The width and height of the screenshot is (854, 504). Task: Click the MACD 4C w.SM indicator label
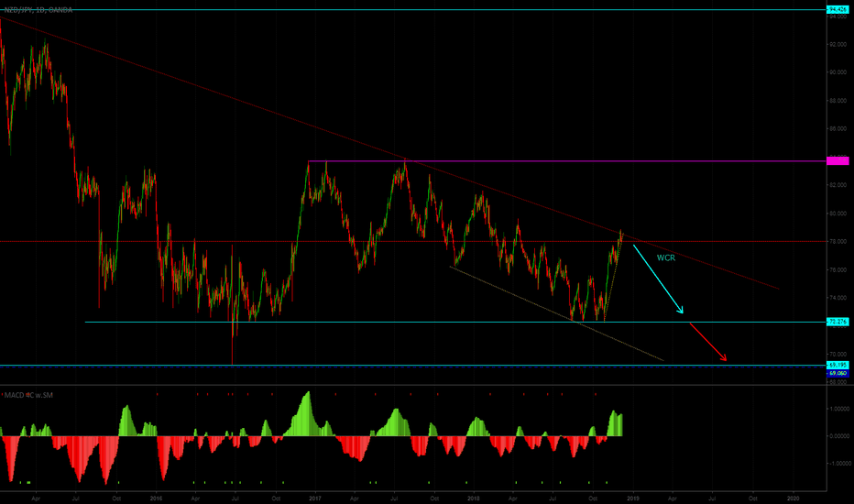tap(28, 395)
